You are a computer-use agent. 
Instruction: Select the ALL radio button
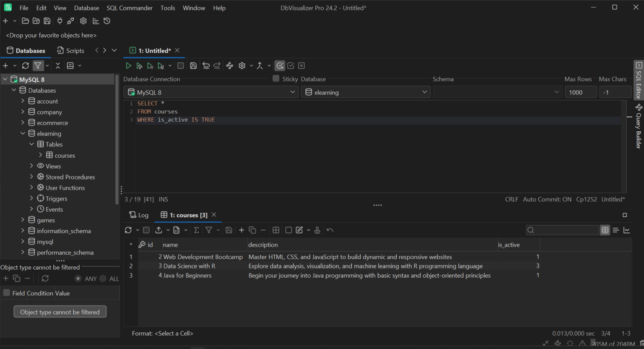pyautogui.click(x=103, y=279)
